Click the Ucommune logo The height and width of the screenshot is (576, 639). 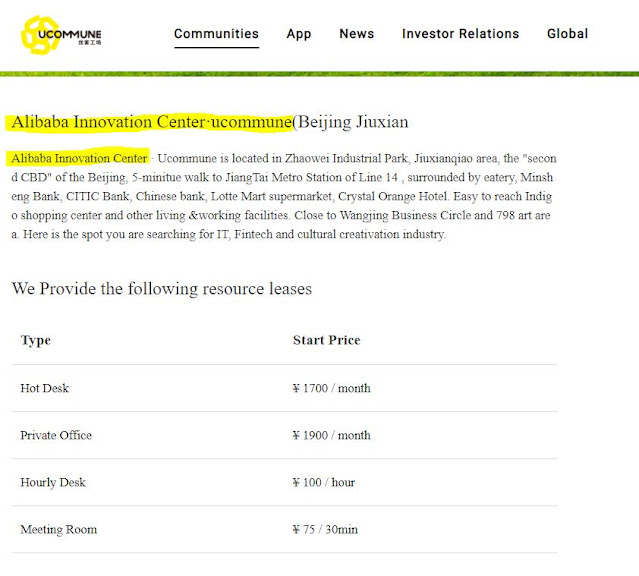(61, 35)
